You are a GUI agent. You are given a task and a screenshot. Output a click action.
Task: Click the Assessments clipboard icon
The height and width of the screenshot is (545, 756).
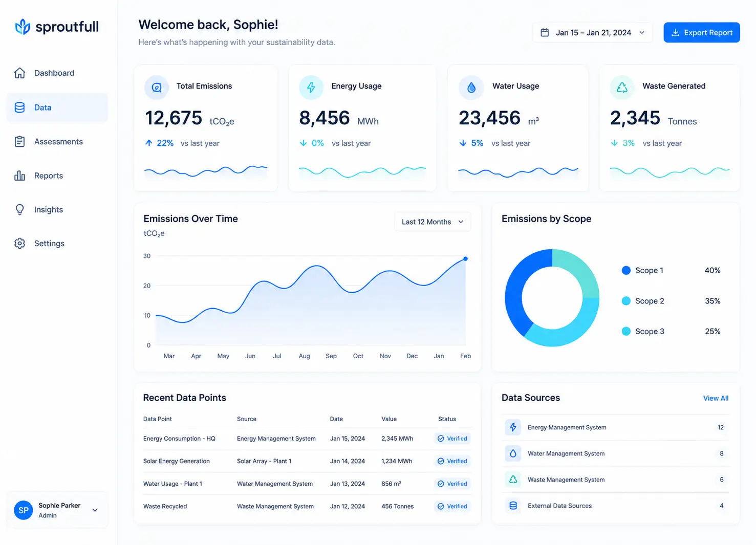[x=19, y=142]
